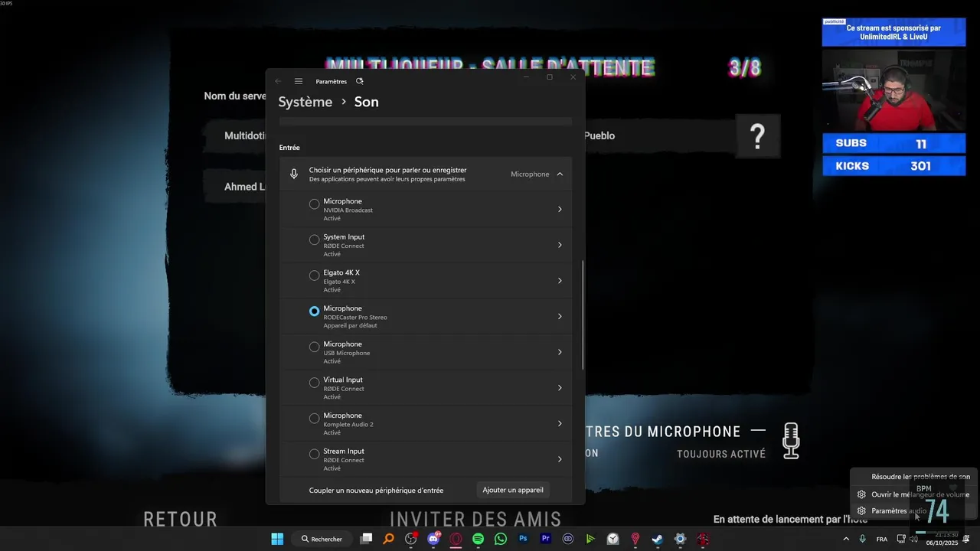Click the taskbar date and clock
The height and width of the screenshot is (551, 980).
pos(942,539)
